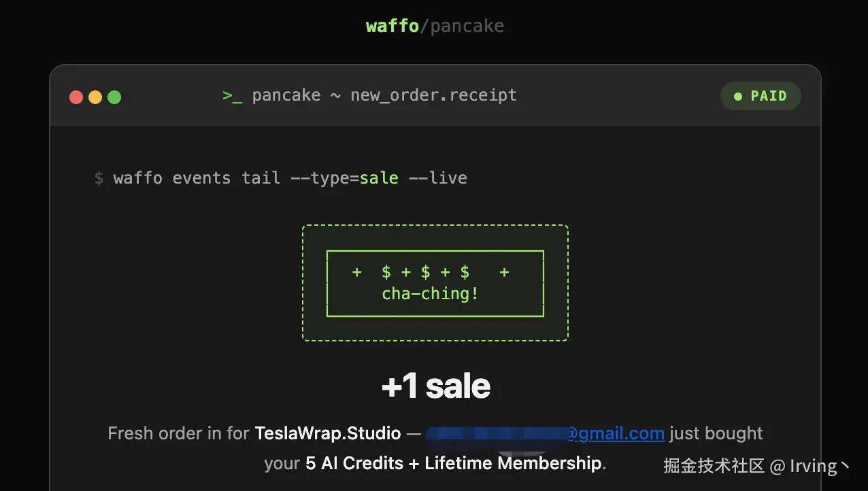868x491 pixels.
Task: Click the pancake ~ new_order.receipt title
Action: 384,96
